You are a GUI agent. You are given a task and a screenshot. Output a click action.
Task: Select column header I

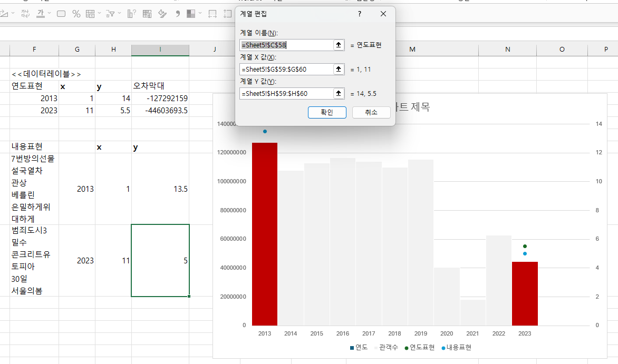pos(160,50)
